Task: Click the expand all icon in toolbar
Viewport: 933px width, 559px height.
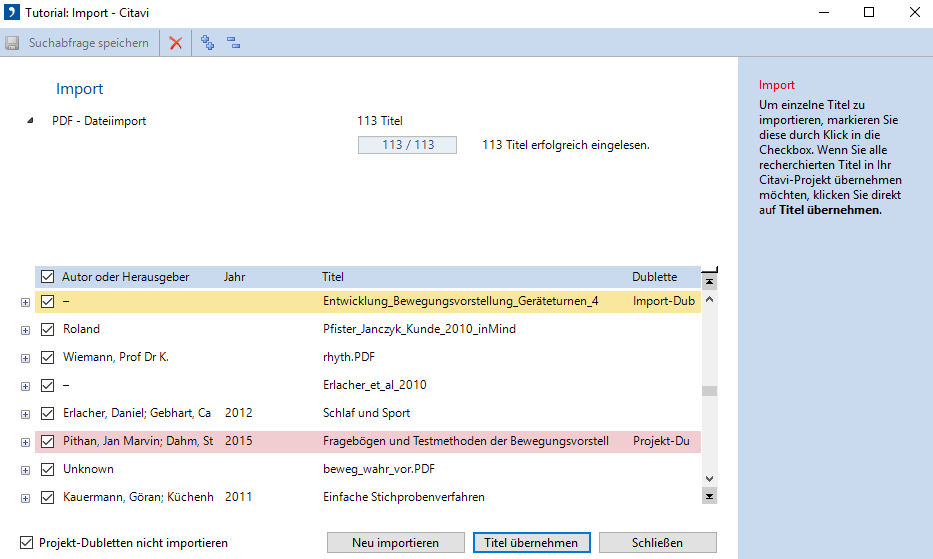Action: point(207,43)
